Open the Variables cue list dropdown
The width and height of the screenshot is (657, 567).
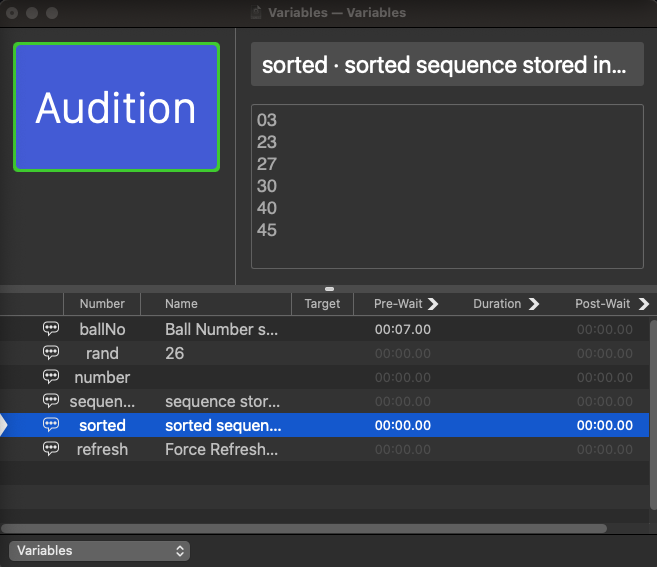[99, 550]
